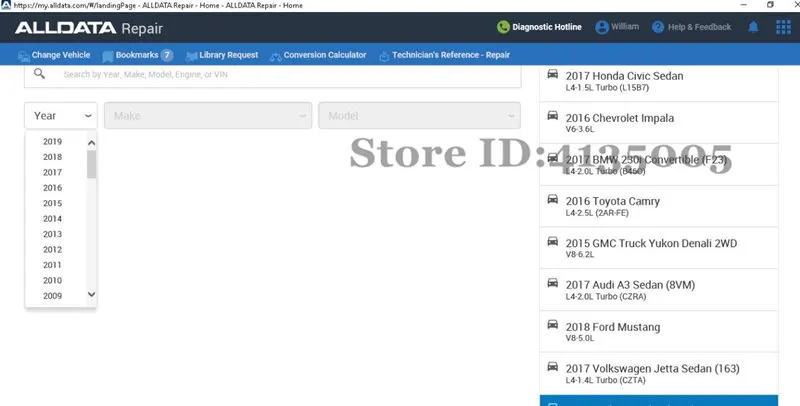Click car icon beside 2017 Honda Civic Sedan

pyautogui.click(x=553, y=74)
